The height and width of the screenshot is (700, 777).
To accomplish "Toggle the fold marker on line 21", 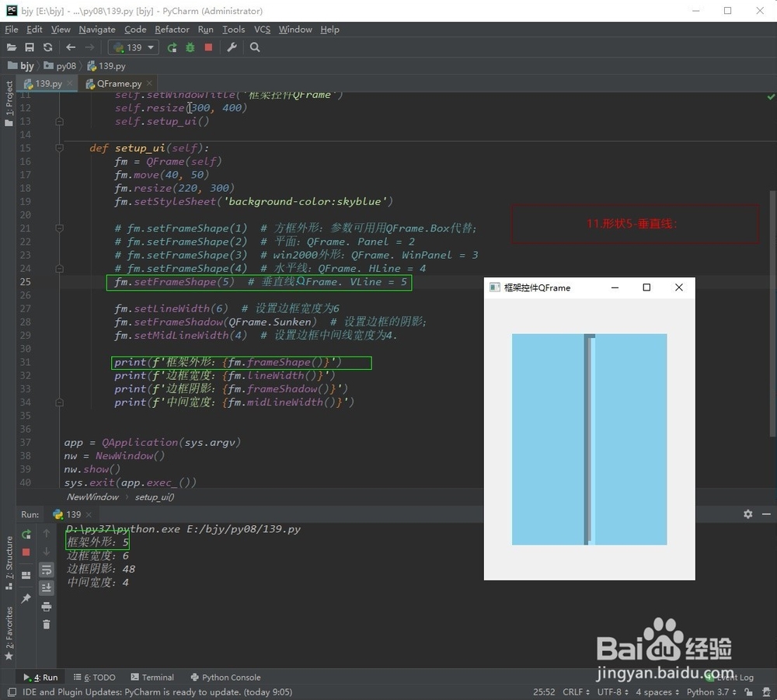I will tap(60, 228).
